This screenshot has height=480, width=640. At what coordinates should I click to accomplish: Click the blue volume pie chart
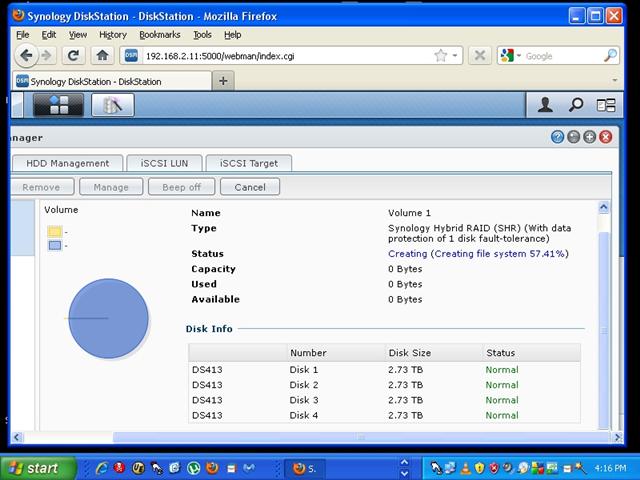coord(108,318)
